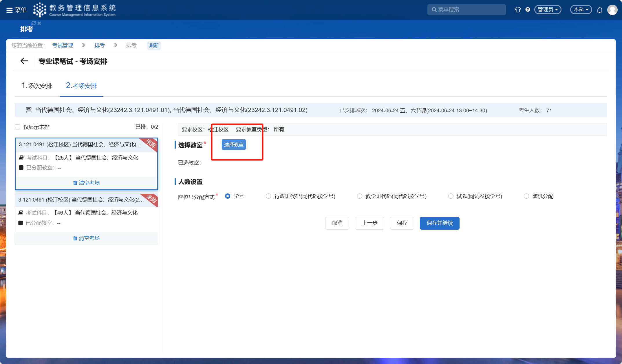
Task: Open the hamburger 菜单 icon
Action: click(x=10, y=10)
